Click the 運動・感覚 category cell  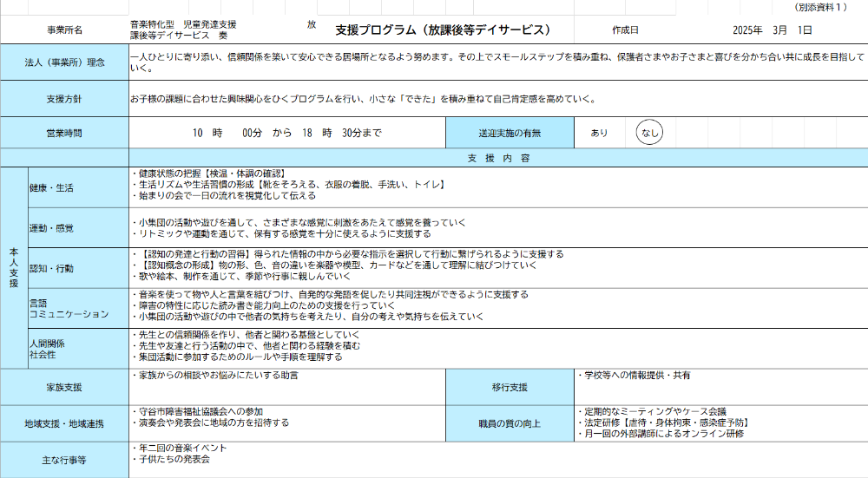52,228
